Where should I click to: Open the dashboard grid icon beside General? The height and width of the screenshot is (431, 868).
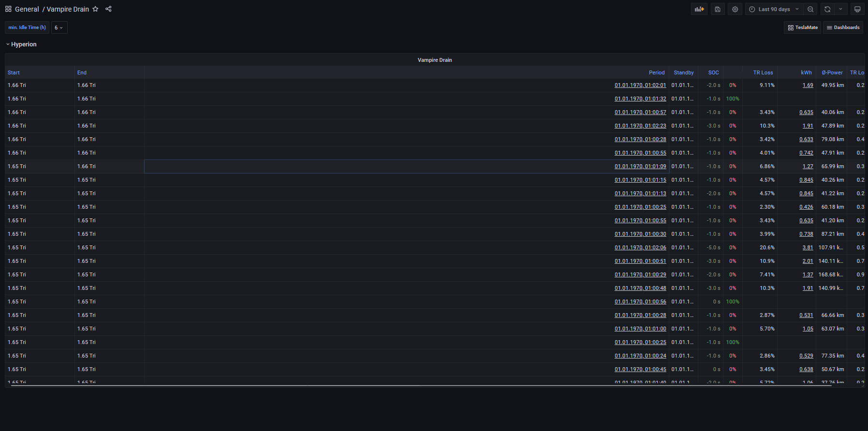point(8,9)
